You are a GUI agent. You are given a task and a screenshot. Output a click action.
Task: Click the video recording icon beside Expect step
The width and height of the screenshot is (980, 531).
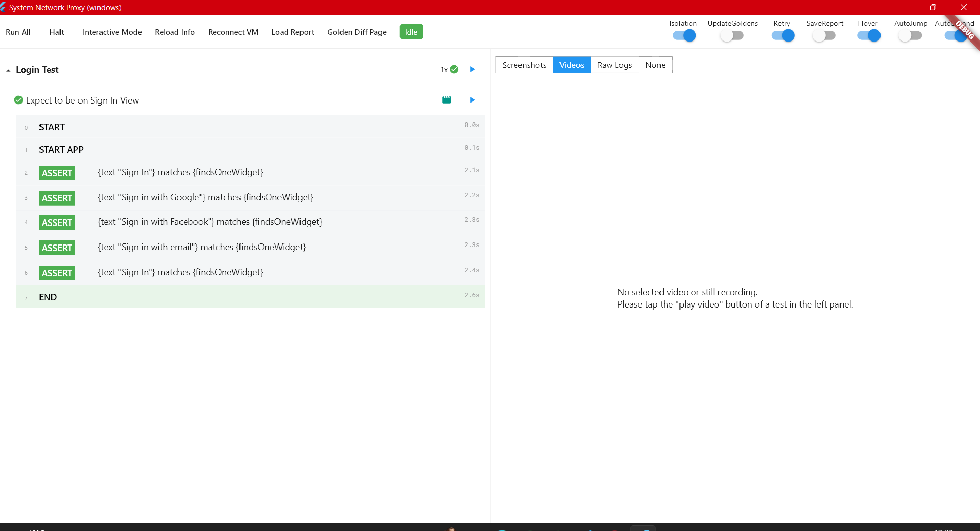[x=446, y=100]
